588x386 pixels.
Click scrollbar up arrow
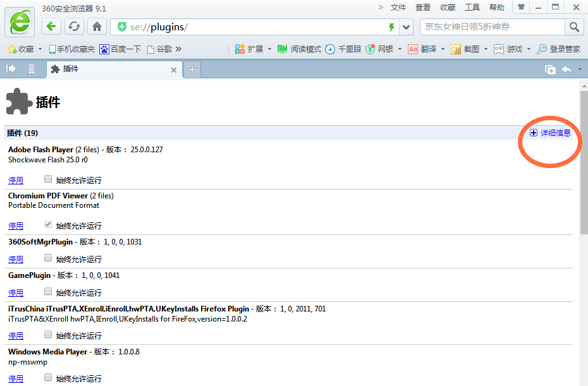[x=584, y=86]
